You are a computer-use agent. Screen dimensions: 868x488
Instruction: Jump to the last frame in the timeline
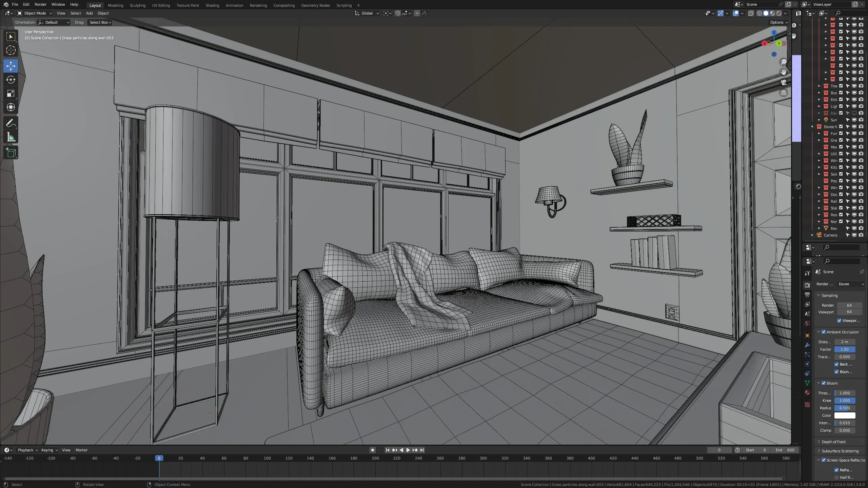point(422,450)
